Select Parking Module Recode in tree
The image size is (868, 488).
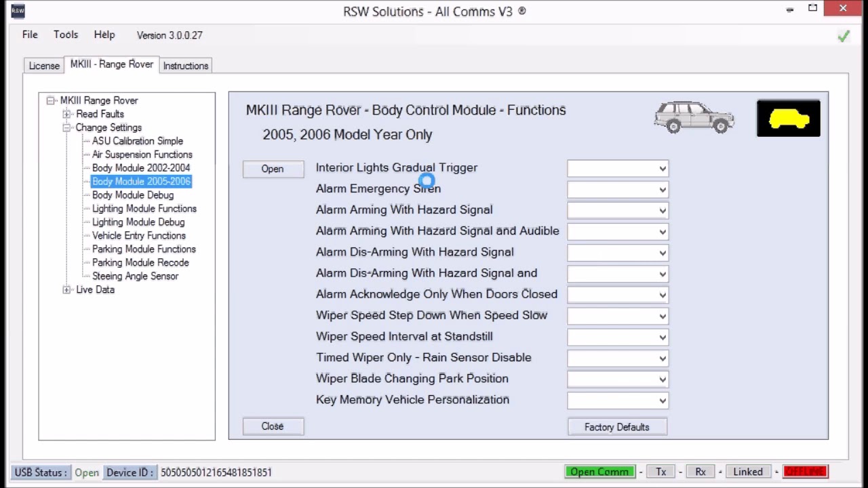[140, 263]
